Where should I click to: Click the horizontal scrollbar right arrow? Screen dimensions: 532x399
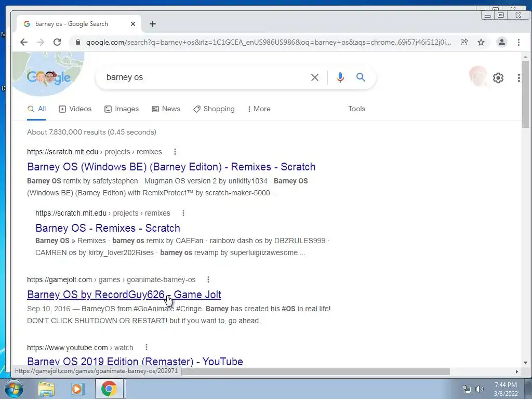point(517,372)
